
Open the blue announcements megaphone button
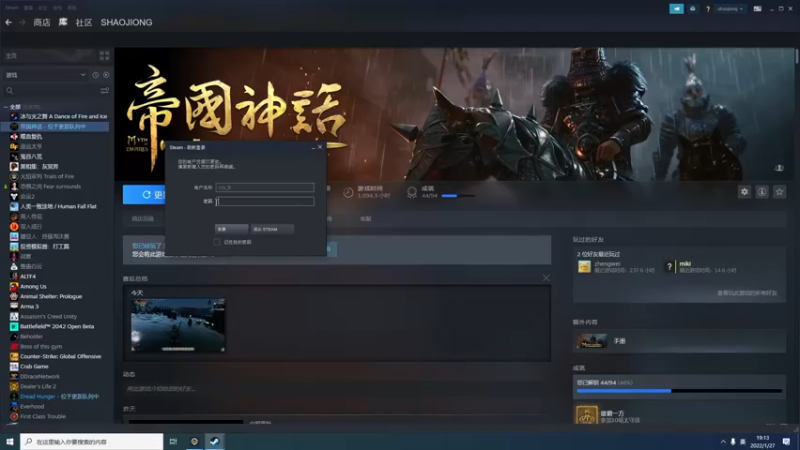point(676,9)
